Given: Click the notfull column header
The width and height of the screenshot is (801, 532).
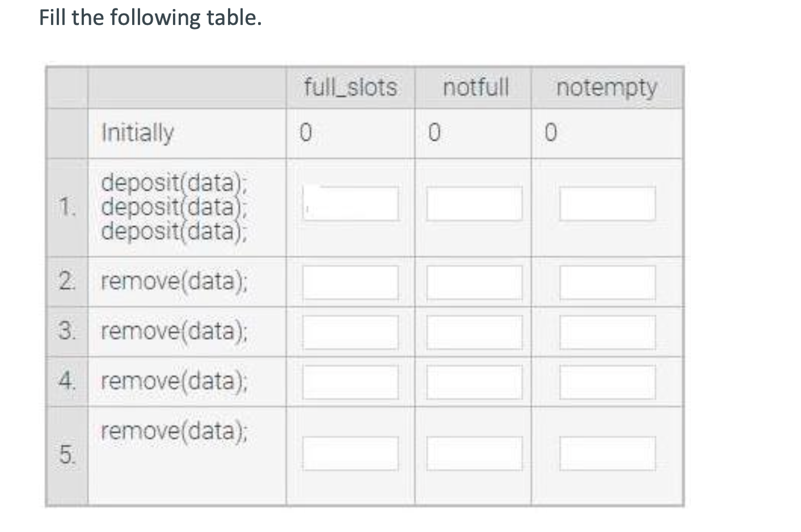Looking at the screenshot, I should click(x=475, y=87).
